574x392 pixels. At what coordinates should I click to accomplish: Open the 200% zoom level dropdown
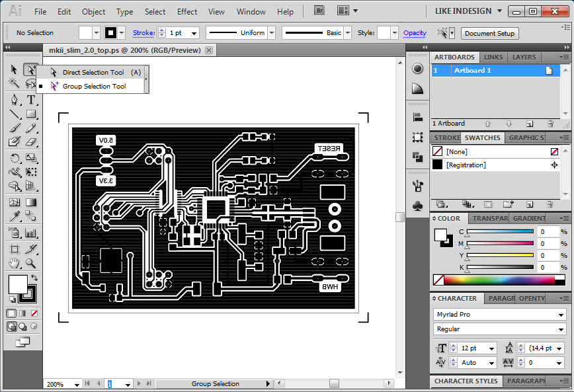click(77, 384)
